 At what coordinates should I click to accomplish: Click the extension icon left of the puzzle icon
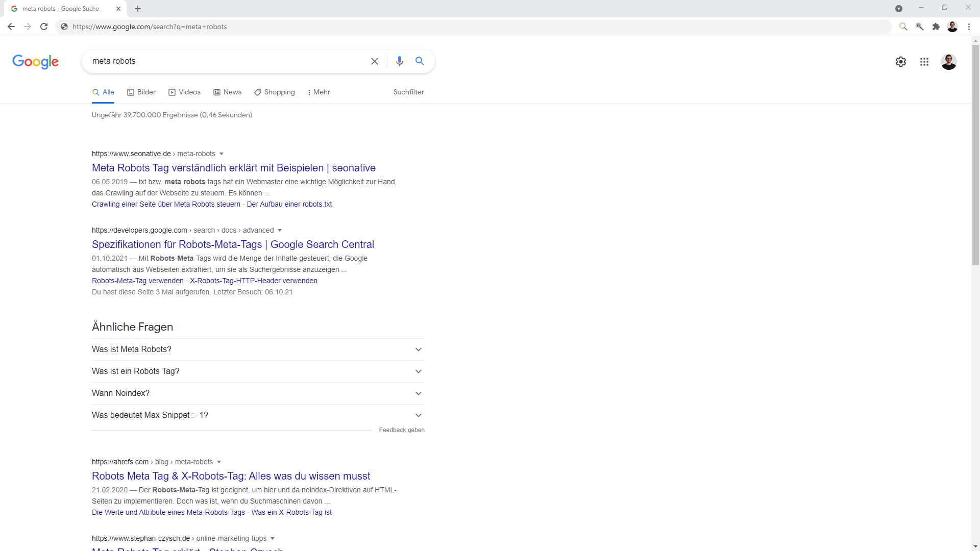(920, 27)
